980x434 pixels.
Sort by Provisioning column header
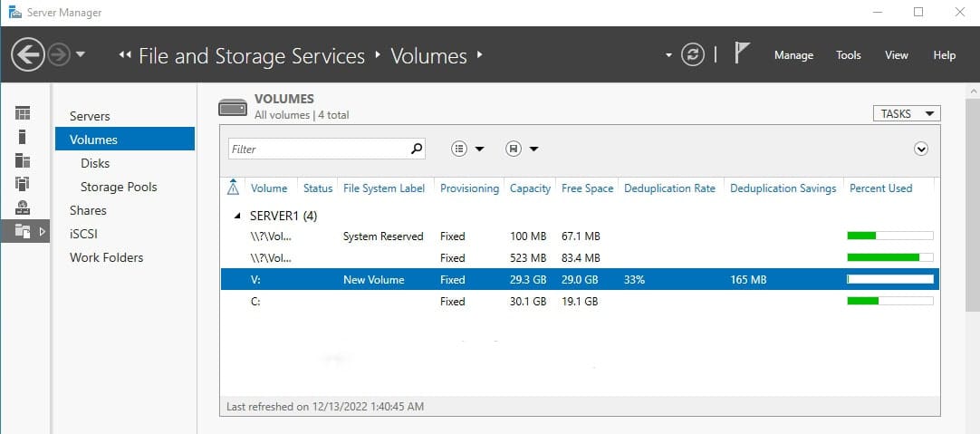(469, 188)
